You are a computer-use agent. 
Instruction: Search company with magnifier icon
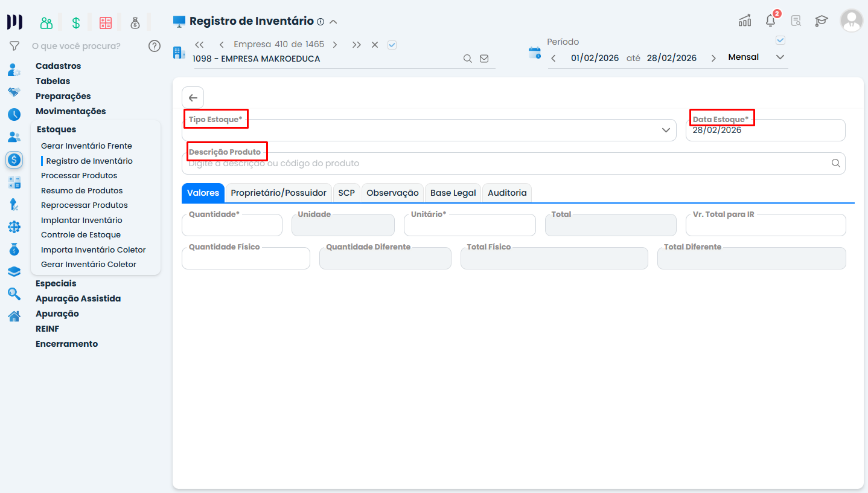tap(467, 59)
